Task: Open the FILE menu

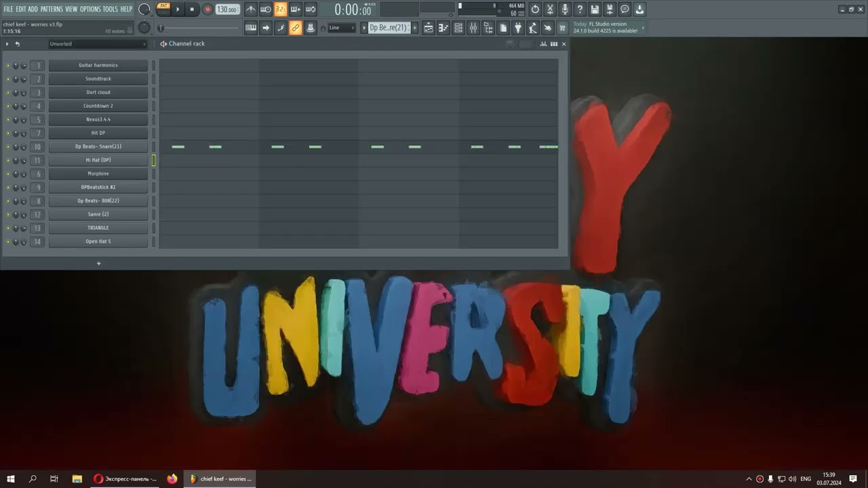Action: tap(8, 9)
